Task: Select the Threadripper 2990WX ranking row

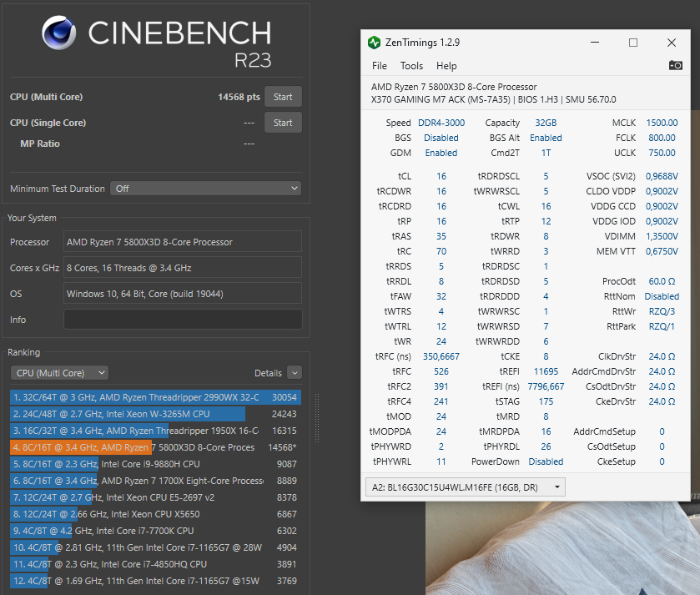Action: pos(155,397)
